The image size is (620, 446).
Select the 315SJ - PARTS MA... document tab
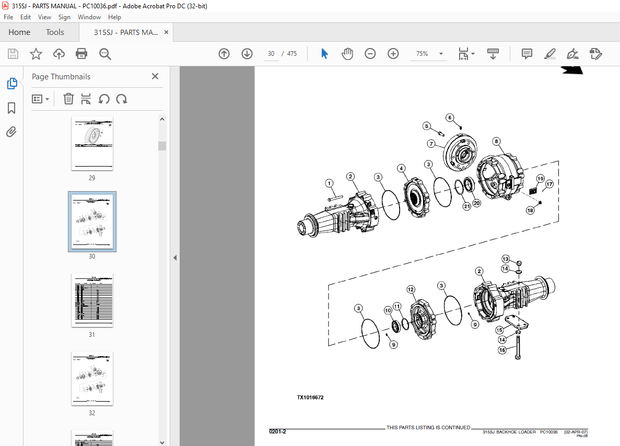click(x=125, y=32)
